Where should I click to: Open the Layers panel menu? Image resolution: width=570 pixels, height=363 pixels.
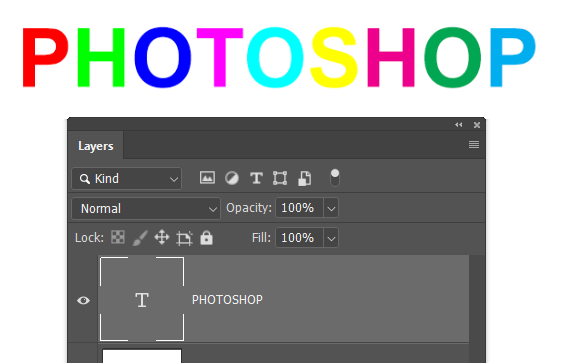(x=474, y=145)
